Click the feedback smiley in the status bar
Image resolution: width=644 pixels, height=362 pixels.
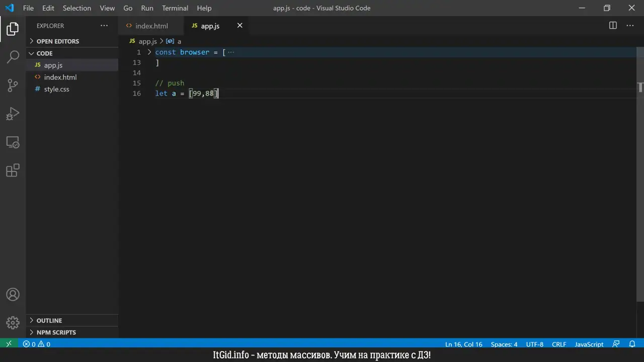[x=616, y=344]
